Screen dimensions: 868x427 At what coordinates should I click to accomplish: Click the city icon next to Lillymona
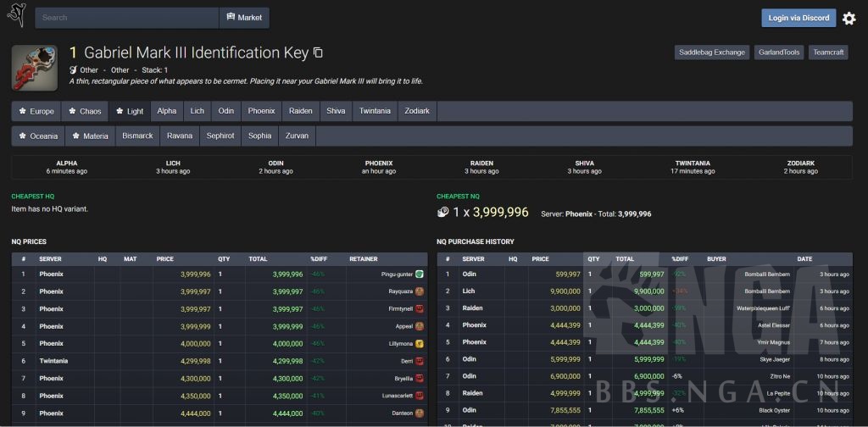coord(420,344)
